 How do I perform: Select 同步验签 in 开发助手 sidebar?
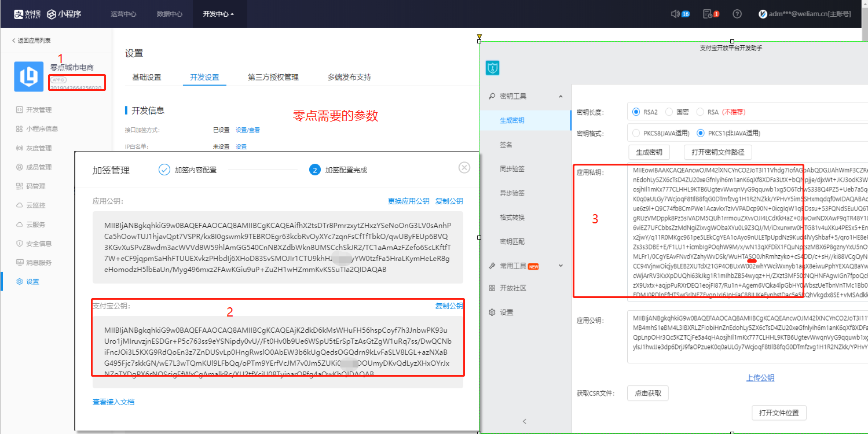(512, 169)
